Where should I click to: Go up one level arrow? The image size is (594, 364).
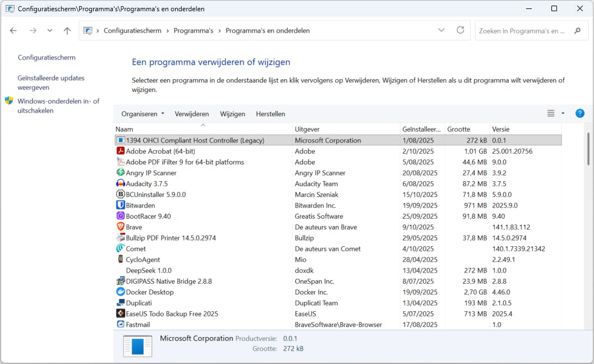click(x=67, y=31)
